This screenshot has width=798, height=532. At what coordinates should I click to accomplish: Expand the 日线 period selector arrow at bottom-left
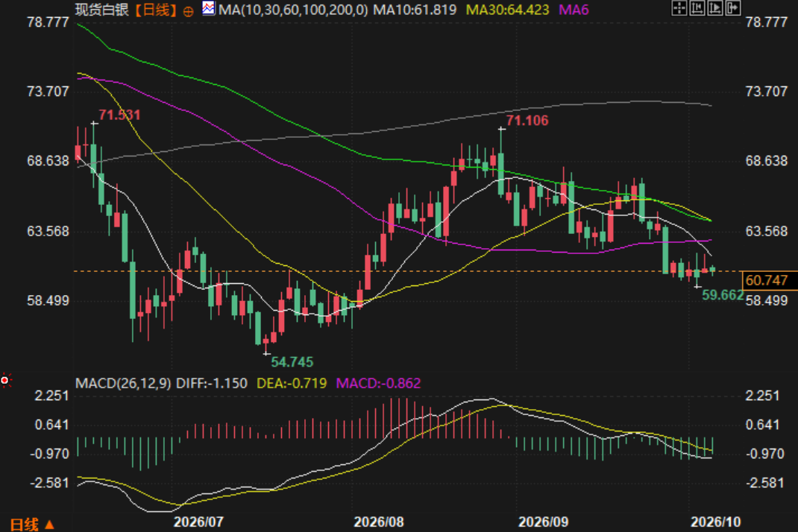tap(49, 524)
